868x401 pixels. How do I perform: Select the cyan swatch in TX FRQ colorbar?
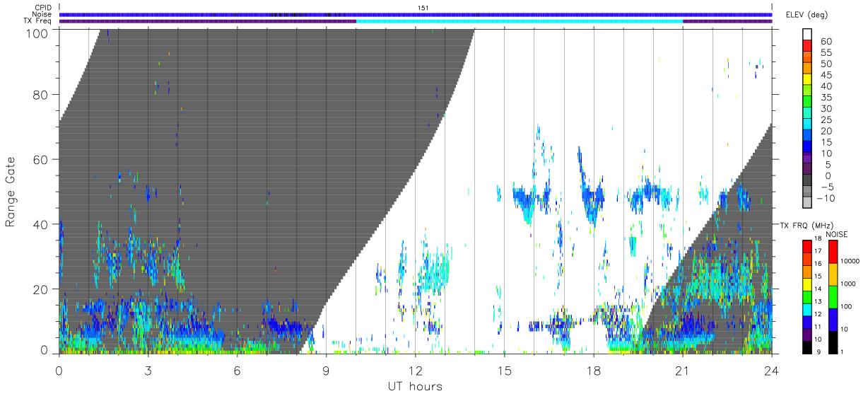808,308
